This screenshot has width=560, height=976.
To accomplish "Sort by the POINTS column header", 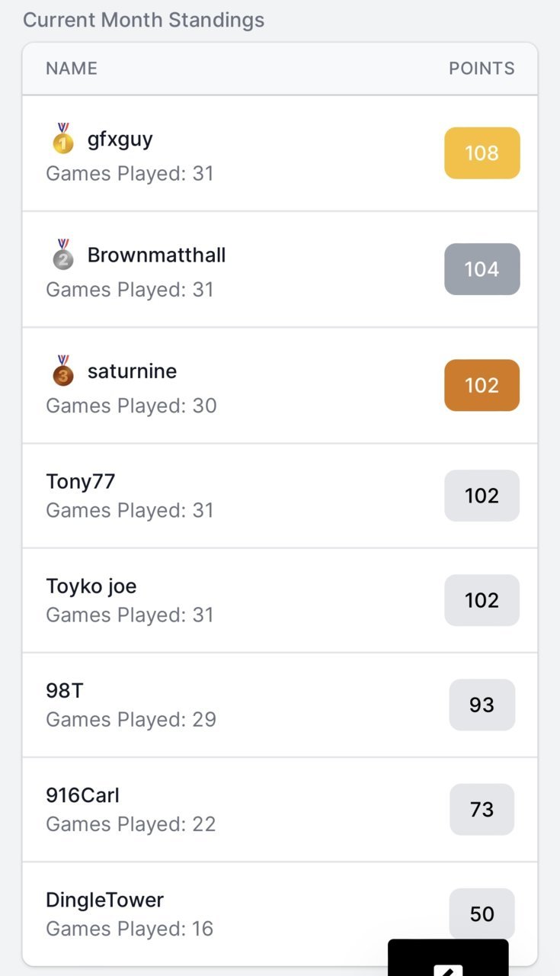I will [x=482, y=69].
